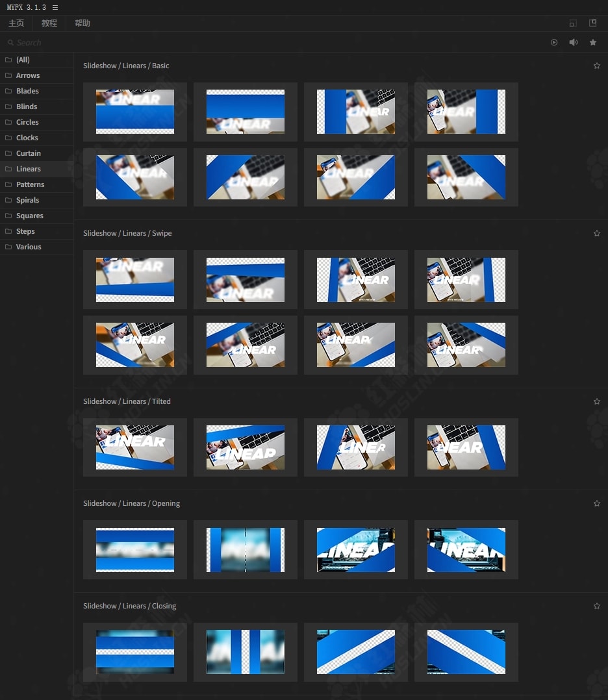Select Closing preset with horizontal white stripe
Screen dimensions: 608x700
click(135, 652)
